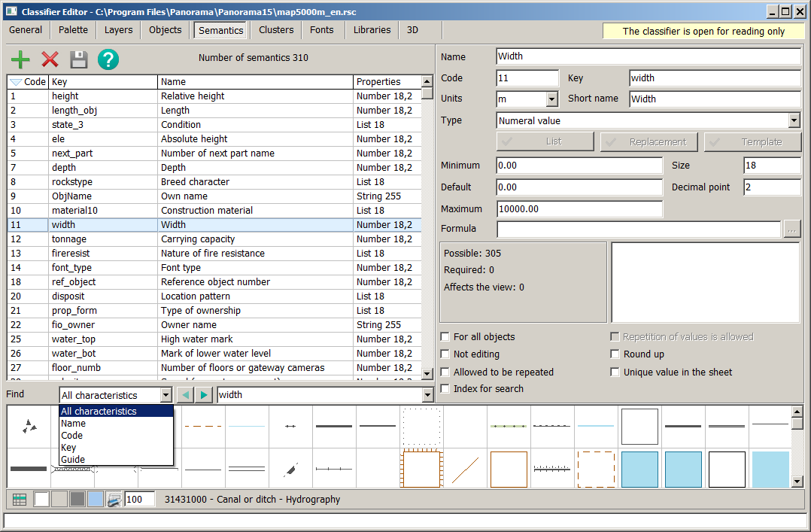Click the green plus add semantic icon
The width and height of the screenshot is (811, 532).
click(x=21, y=59)
